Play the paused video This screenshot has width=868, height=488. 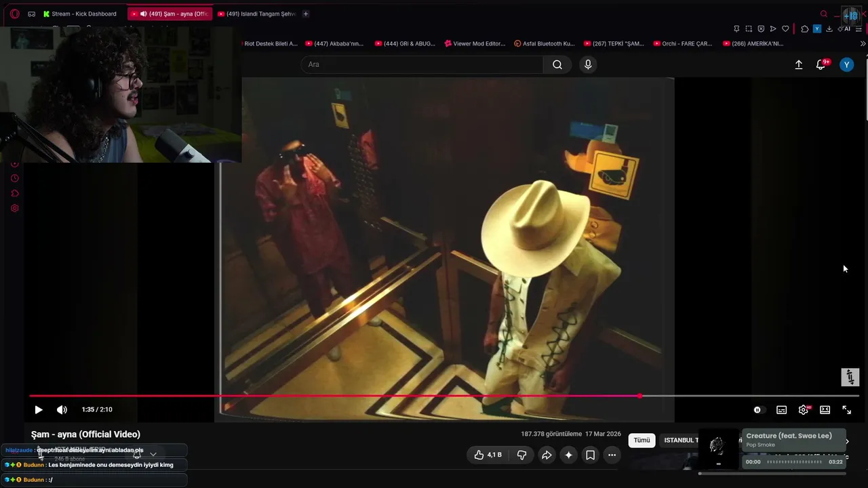pyautogui.click(x=39, y=409)
